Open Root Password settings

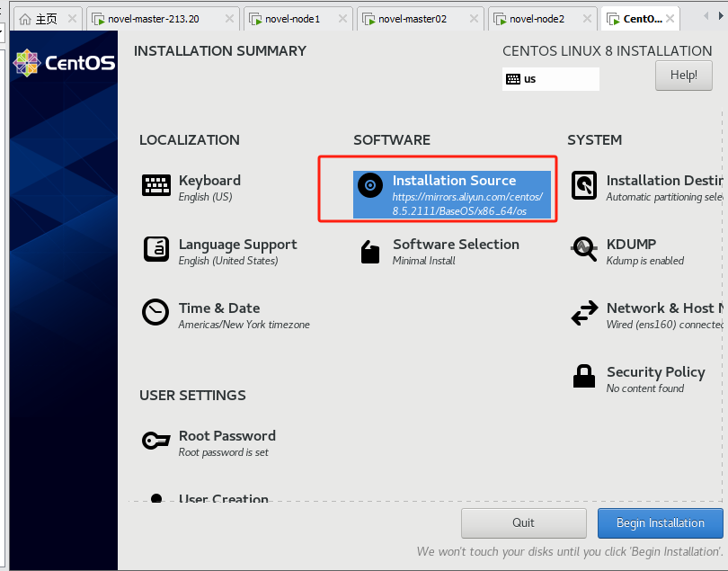[x=227, y=436]
